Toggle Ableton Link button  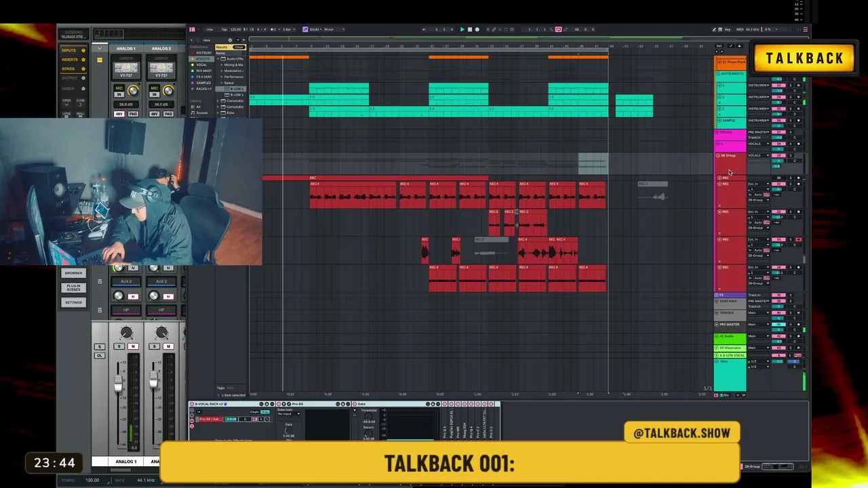point(210,29)
